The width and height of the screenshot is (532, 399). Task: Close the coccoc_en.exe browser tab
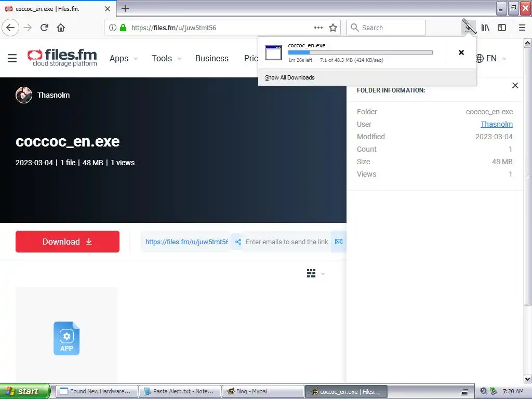[x=107, y=9]
